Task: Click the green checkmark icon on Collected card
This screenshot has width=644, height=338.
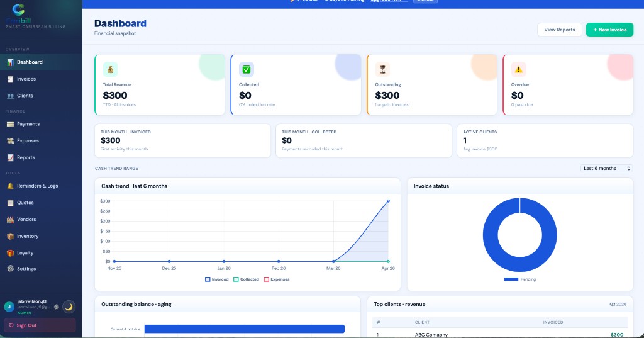Action: click(x=247, y=69)
